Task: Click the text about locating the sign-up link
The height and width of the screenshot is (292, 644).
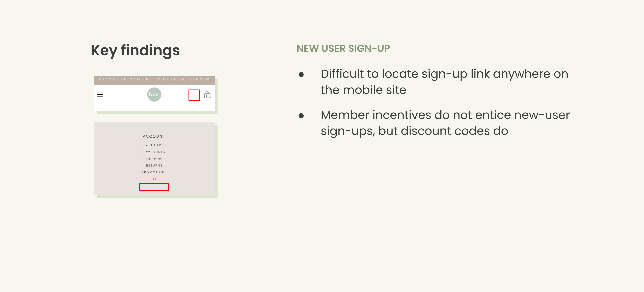Action: click(444, 82)
